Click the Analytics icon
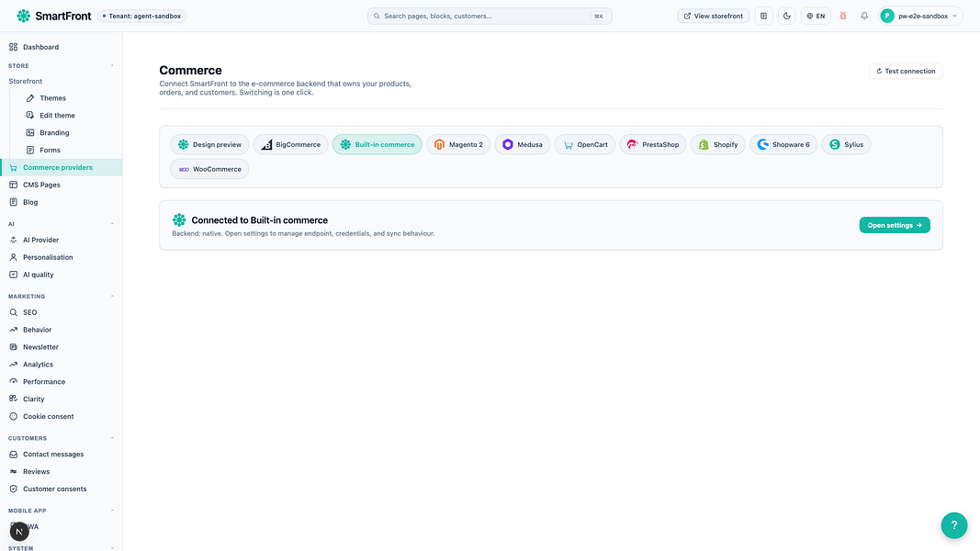 point(13,365)
